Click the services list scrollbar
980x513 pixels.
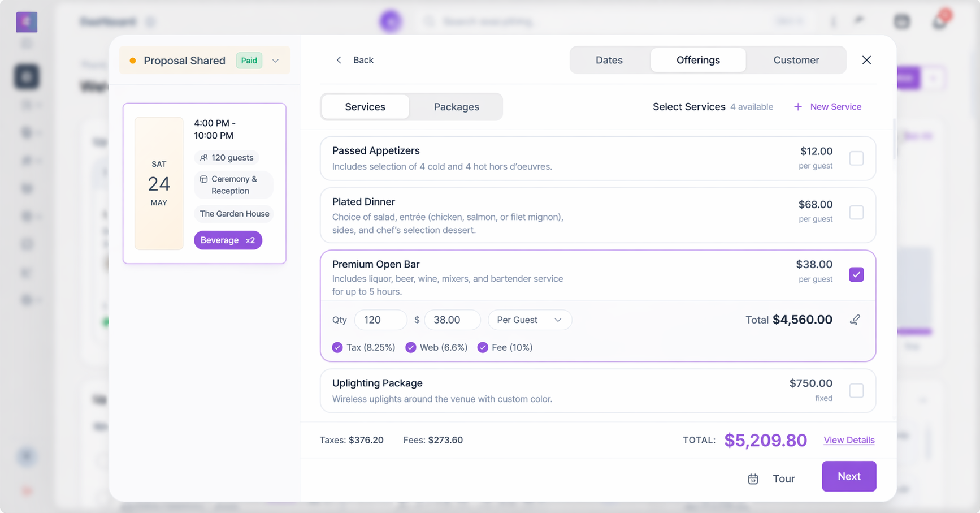(894, 139)
